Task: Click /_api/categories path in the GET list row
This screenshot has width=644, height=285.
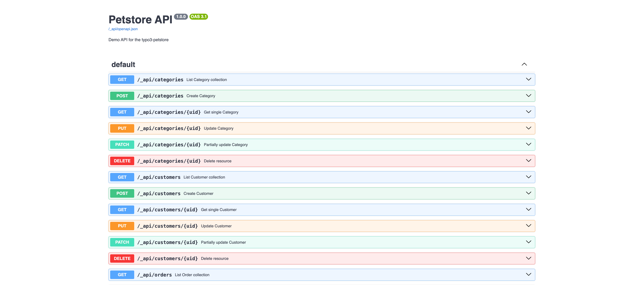Action: [x=160, y=80]
